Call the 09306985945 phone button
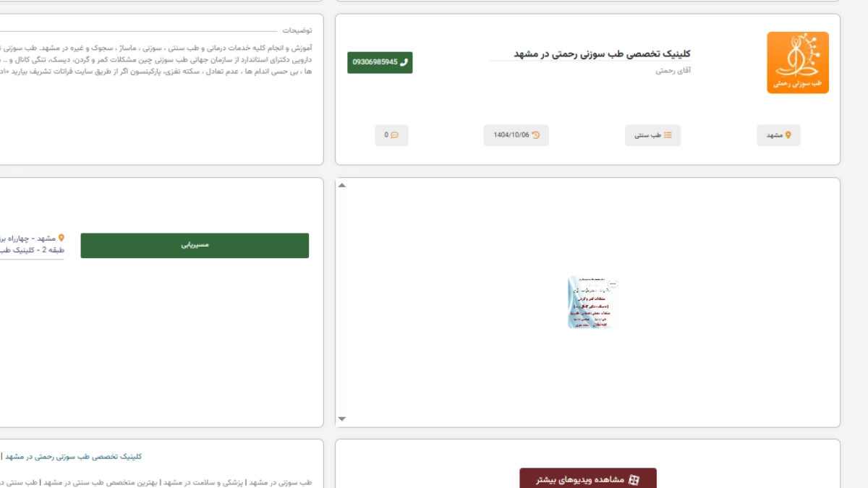The width and height of the screenshot is (868, 488). click(x=380, y=62)
